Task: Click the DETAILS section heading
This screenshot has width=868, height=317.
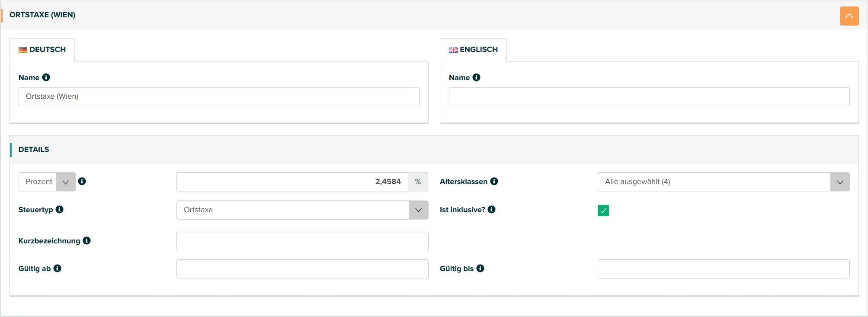Action: coord(34,150)
